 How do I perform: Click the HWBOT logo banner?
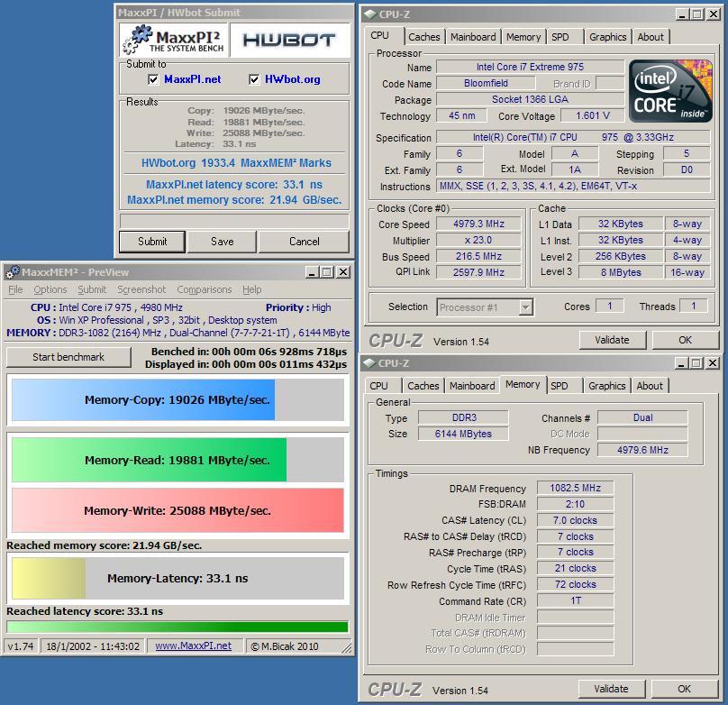pos(289,41)
